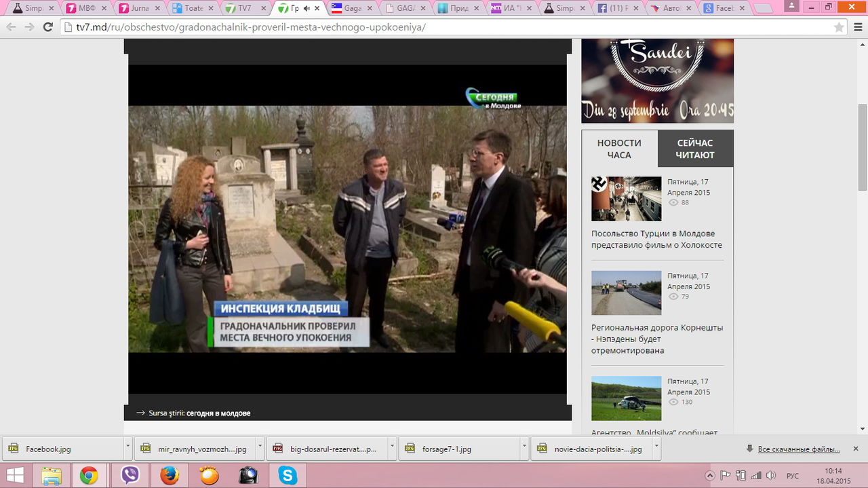Viewport: 868px width, 488px height.
Task: Open File Explorer from the taskbar
Action: click(52, 475)
